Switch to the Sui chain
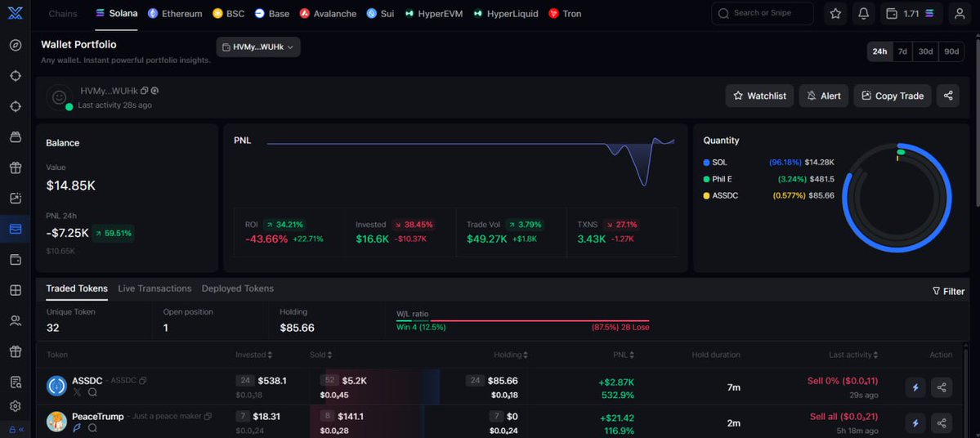Screen dimensions: 980x438 point(381,13)
